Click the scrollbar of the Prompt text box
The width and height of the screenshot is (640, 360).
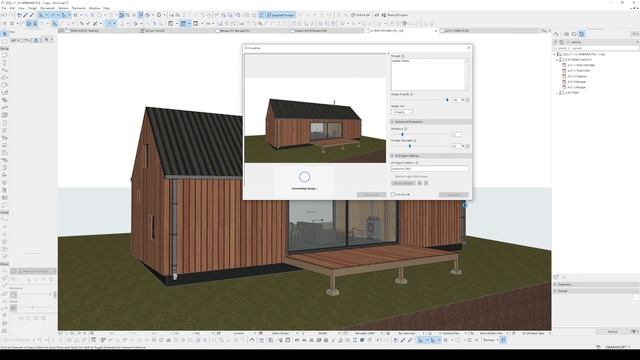pos(467,74)
